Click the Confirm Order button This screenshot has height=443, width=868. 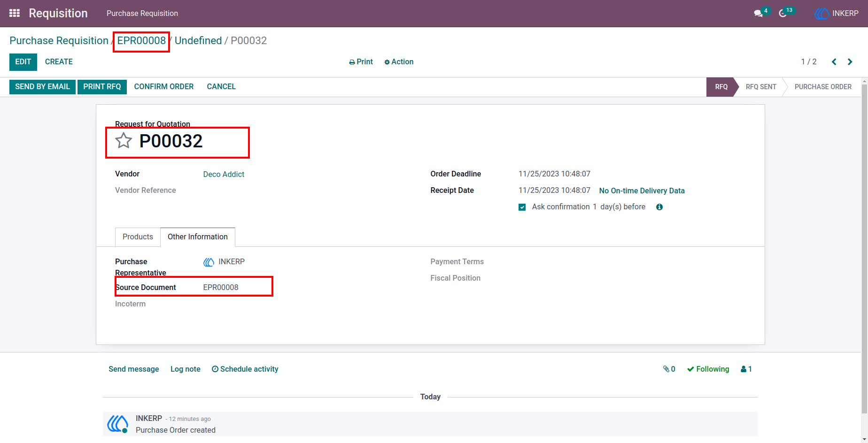tap(164, 87)
